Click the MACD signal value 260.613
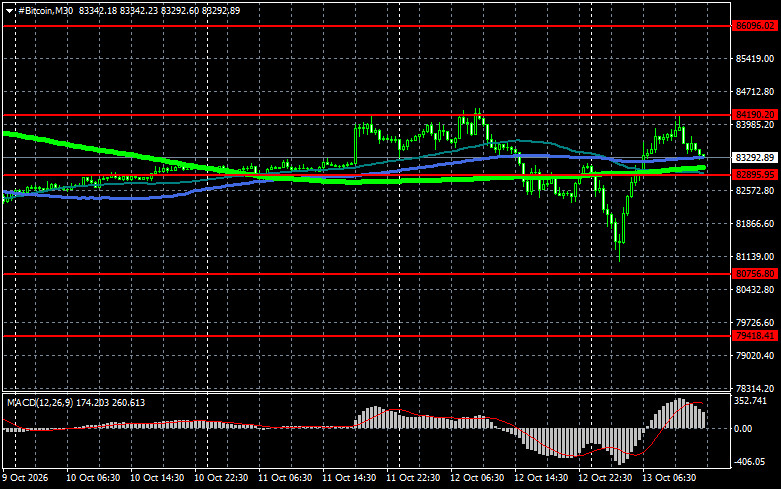This screenshot has width=781, height=489. click(x=129, y=402)
